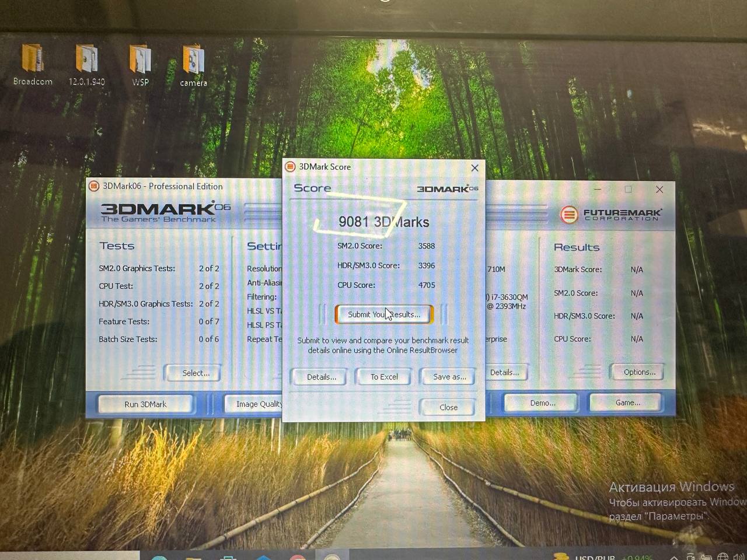Click the CPU Score value 4705

point(427,285)
